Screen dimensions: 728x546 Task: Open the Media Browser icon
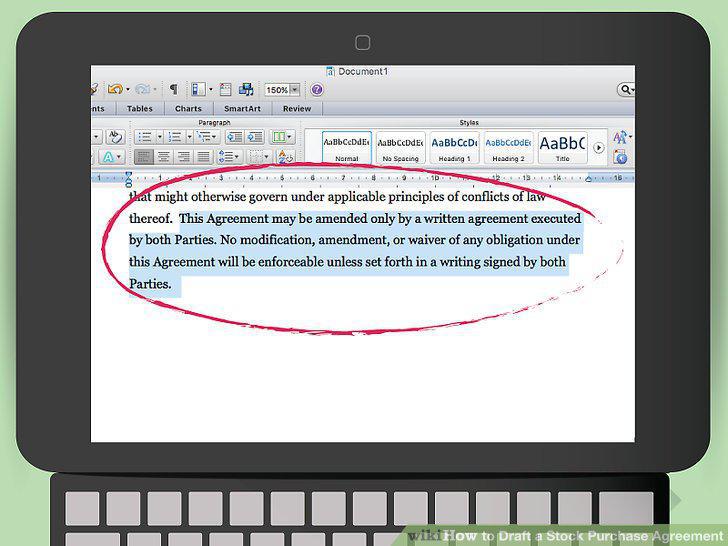pos(246,89)
